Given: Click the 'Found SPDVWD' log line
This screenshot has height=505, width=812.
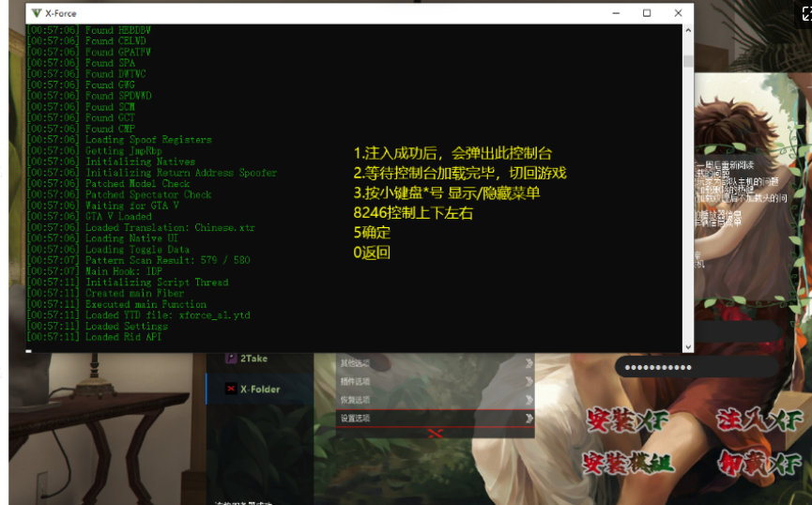Looking at the screenshot, I should click(89, 96).
